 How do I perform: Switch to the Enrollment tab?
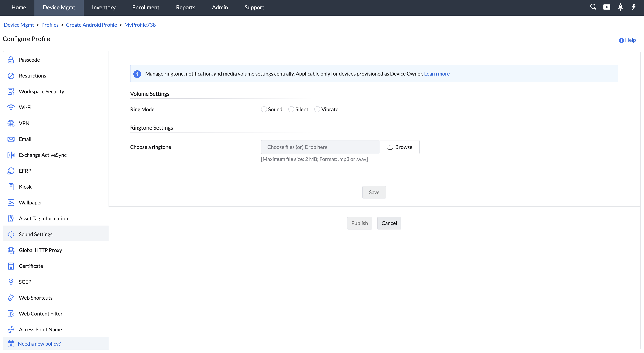145,8
